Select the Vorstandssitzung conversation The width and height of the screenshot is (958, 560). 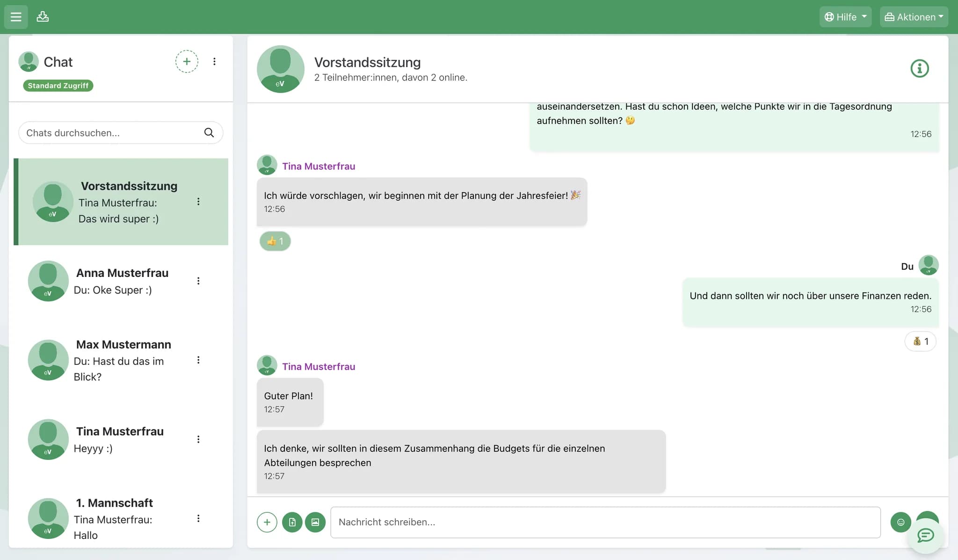pyautogui.click(x=121, y=202)
